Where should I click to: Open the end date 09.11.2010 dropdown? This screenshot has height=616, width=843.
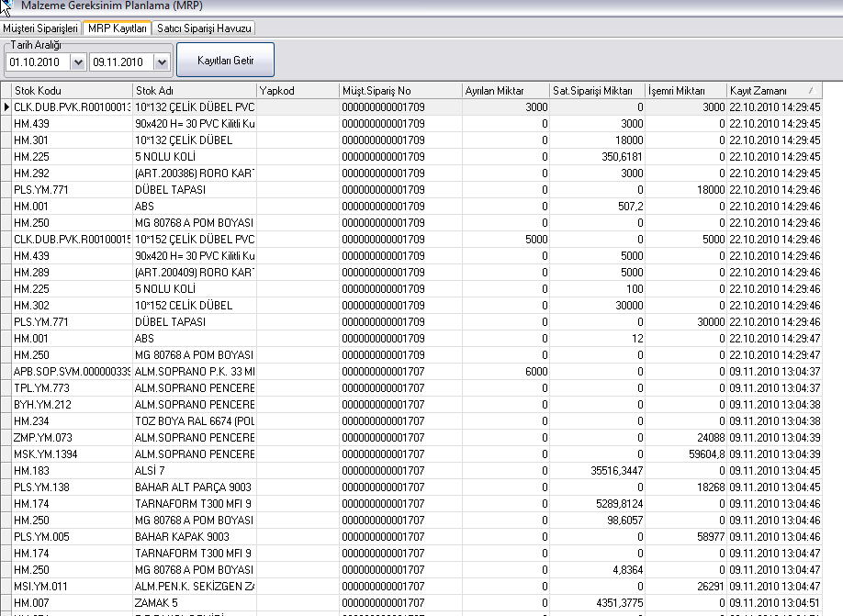162,62
